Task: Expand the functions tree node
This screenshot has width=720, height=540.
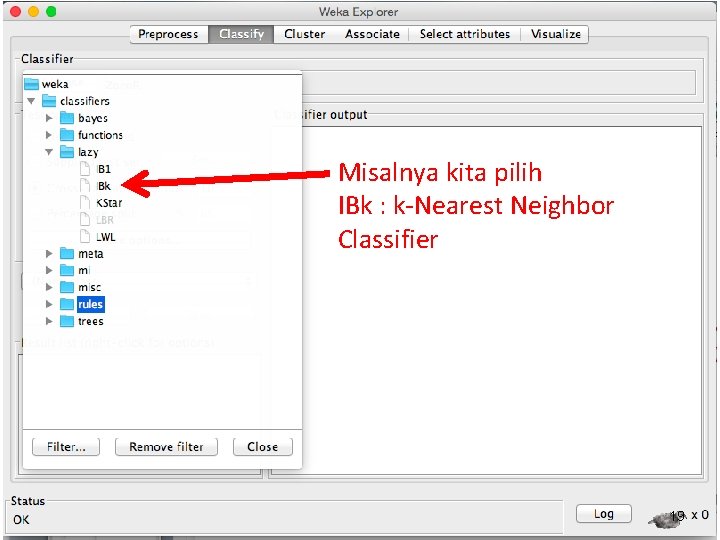Action: coord(49,135)
